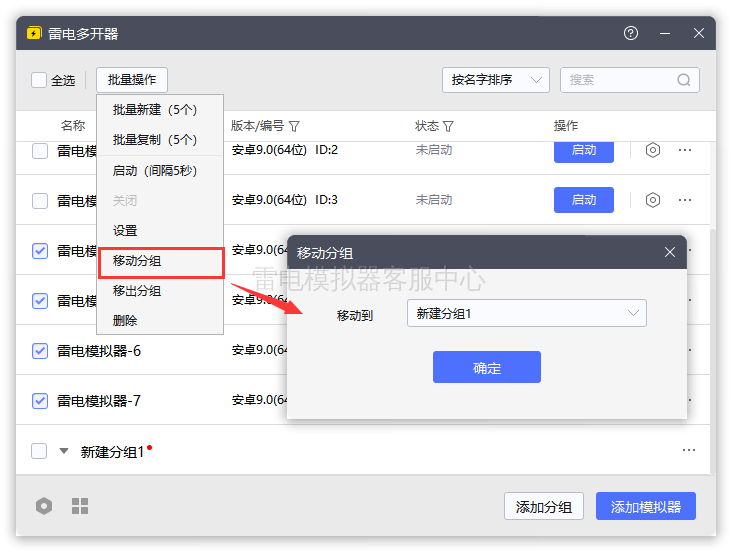Collapse the 新建分组1 group triangle
736x556 pixels.
(x=64, y=451)
